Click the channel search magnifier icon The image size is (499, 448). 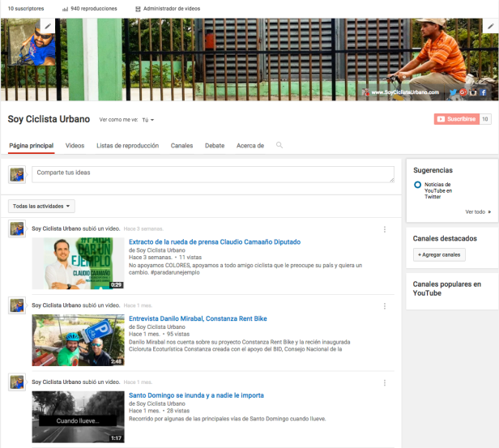click(279, 145)
